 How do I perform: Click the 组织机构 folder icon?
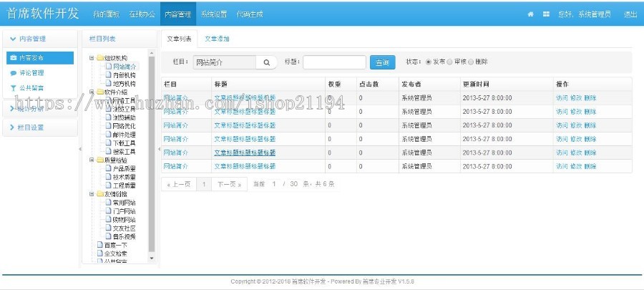(x=99, y=58)
